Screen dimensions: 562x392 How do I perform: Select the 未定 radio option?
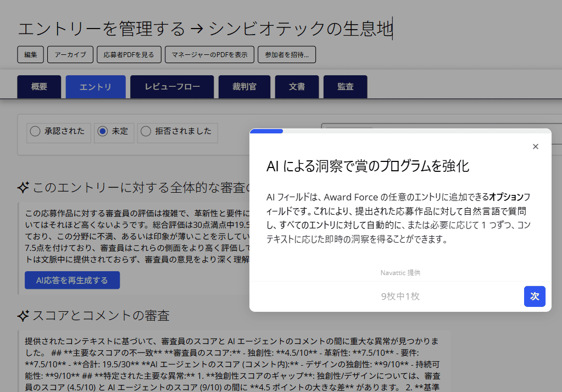click(x=102, y=131)
